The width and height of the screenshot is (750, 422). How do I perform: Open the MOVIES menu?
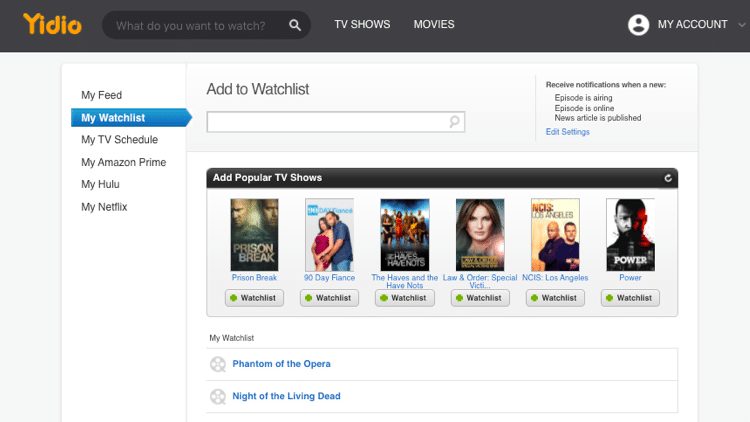pyautogui.click(x=434, y=24)
